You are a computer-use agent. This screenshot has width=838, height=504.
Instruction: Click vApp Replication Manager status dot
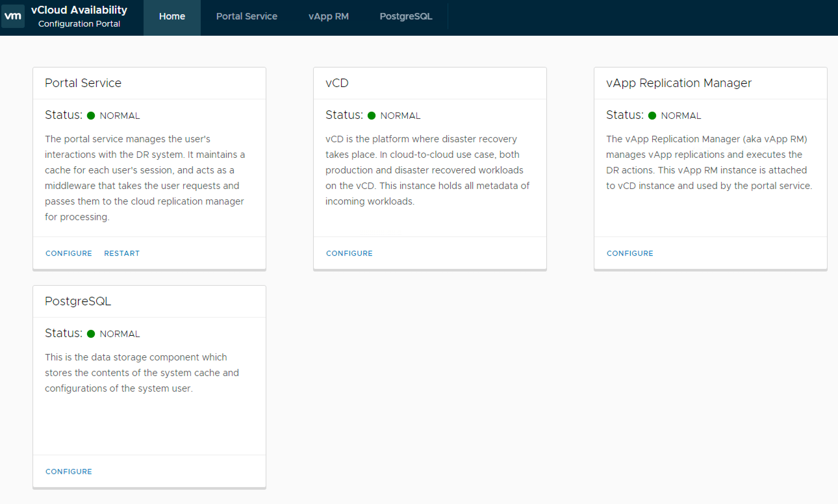(652, 116)
